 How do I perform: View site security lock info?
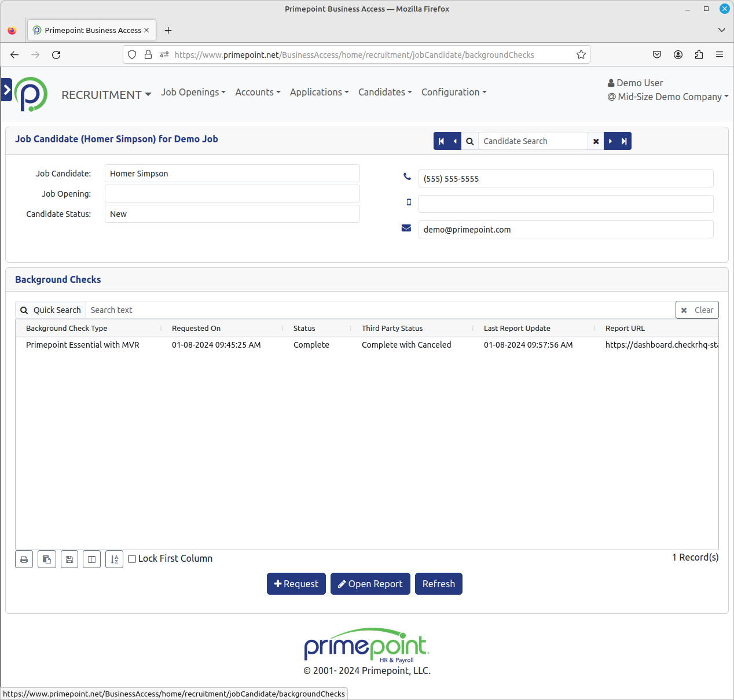148,55
